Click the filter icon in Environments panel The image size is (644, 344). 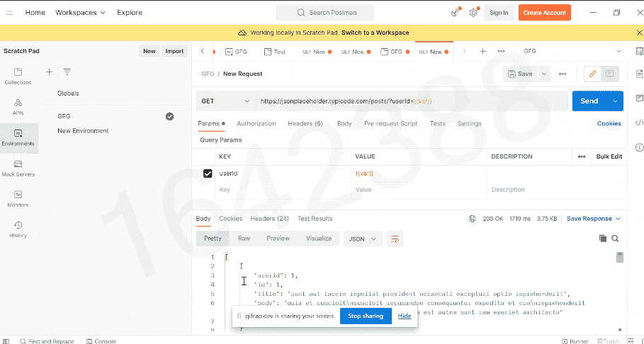pos(67,71)
